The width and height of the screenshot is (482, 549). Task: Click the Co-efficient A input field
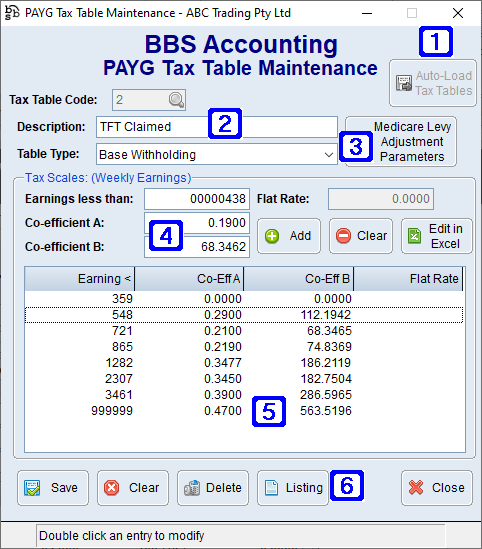coord(197,223)
